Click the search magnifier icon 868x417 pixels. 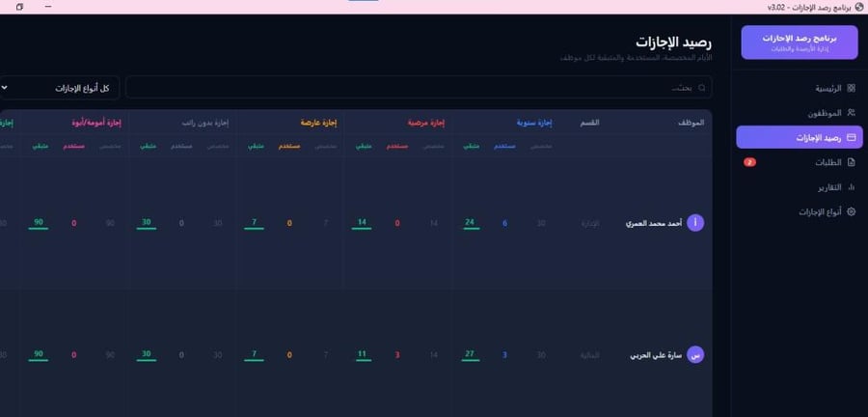pos(702,88)
